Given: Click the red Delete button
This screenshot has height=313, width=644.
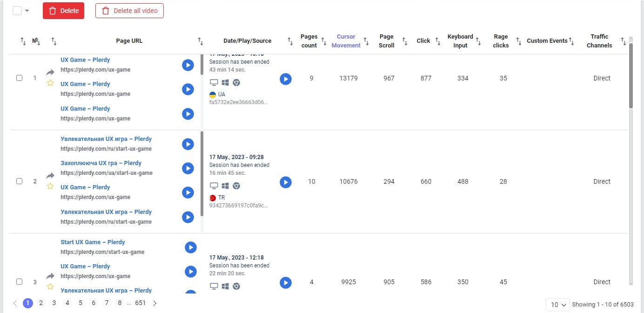Looking at the screenshot, I should point(63,11).
